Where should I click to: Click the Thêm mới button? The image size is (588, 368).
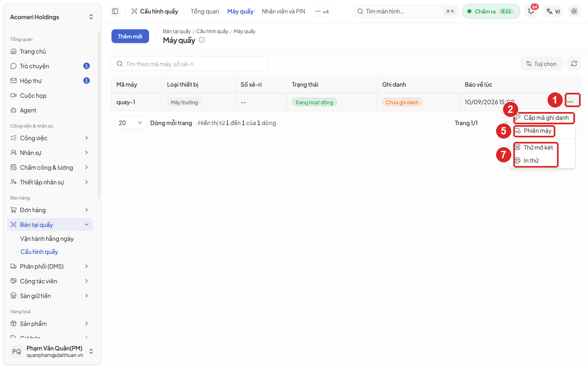point(130,36)
